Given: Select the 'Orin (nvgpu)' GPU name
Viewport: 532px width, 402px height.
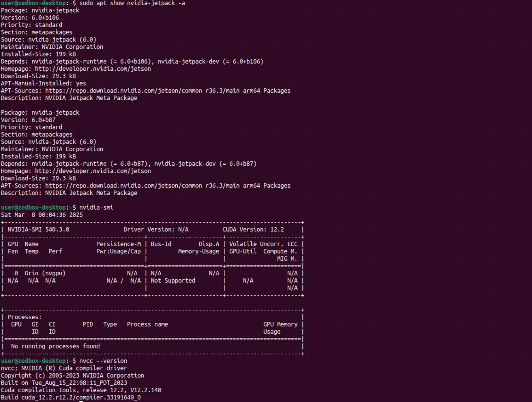Looking at the screenshot, I should 45,273.
